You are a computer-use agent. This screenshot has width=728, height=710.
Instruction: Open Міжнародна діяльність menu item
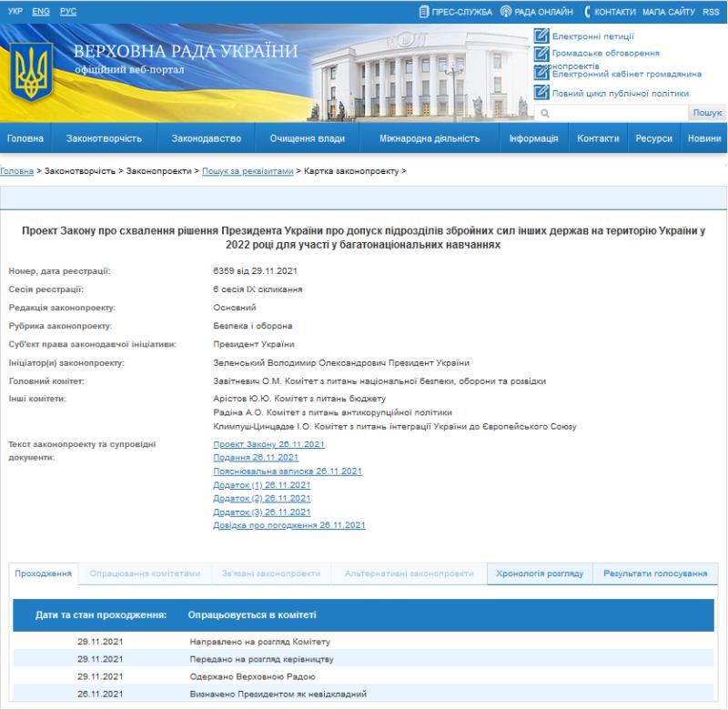[430, 138]
